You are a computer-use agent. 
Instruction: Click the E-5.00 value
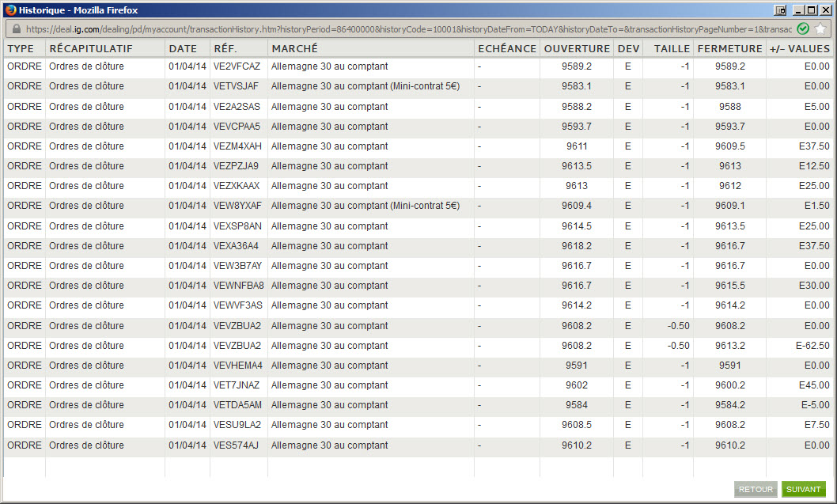click(x=815, y=405)
